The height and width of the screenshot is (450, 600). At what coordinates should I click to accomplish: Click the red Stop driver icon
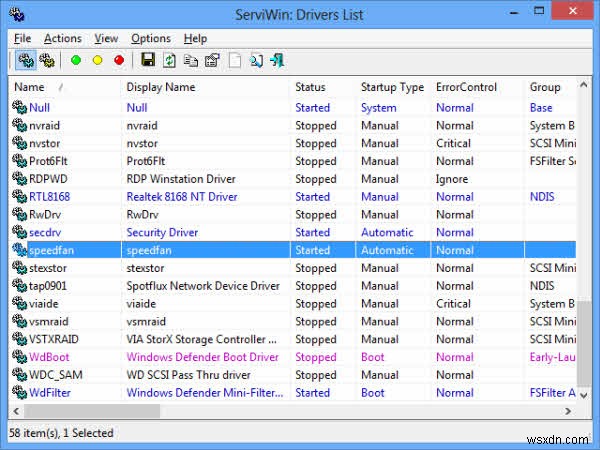click(x=119, y=60)
